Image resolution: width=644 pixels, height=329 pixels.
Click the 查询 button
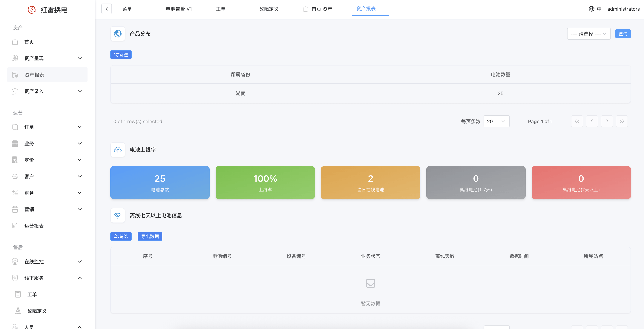coord(622,34)
